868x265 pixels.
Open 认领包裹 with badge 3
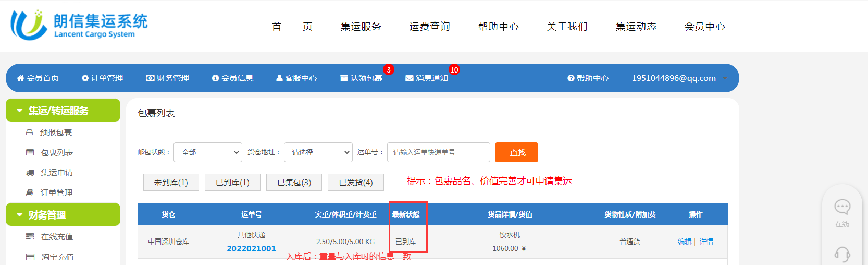pos(362,78)
